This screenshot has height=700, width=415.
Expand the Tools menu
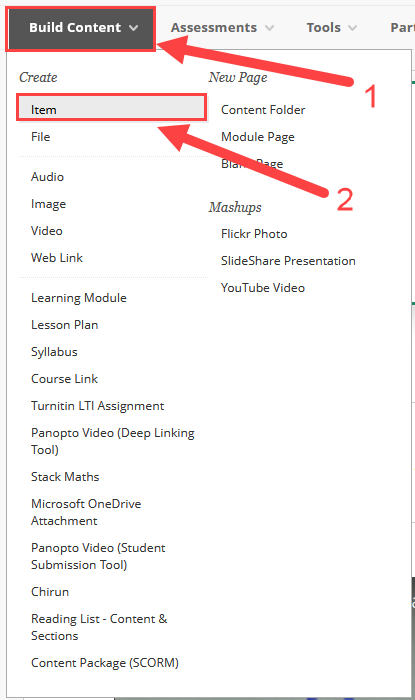click(x=331, y=28)
